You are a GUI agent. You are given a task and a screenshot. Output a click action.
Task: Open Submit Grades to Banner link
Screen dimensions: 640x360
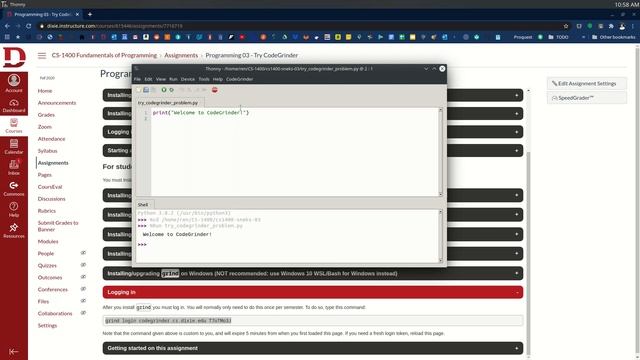[58, 226]
